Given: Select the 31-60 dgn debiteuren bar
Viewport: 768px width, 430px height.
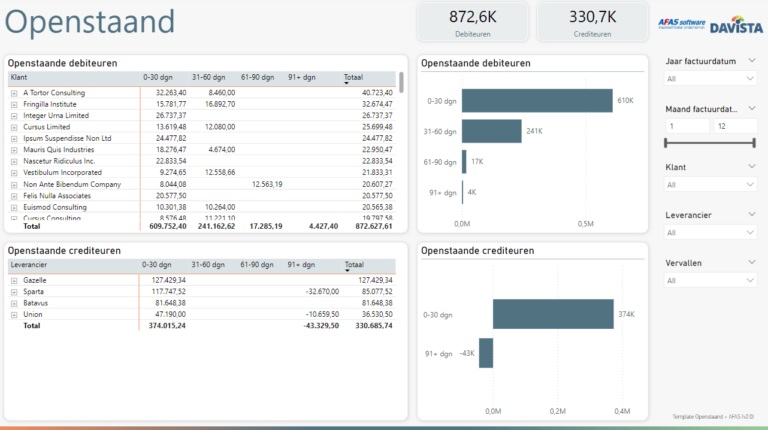Looking at the screenshot, I should coord(492,131).
